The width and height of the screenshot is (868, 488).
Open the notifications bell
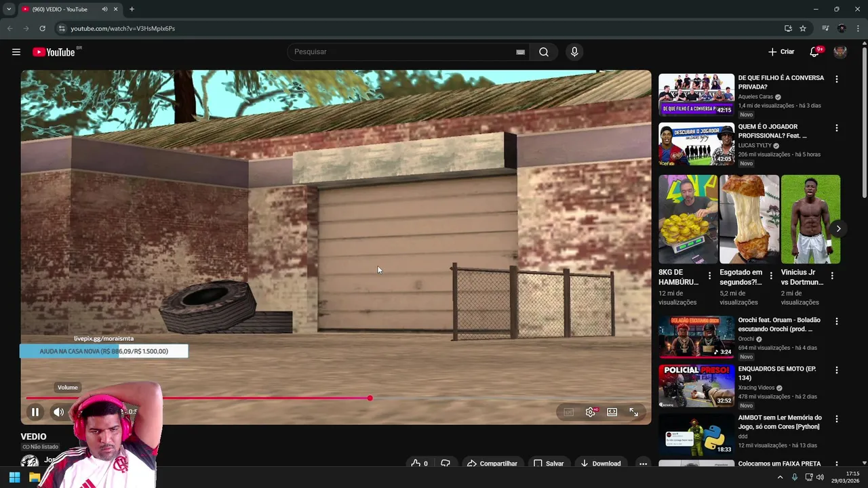point(814,52)
